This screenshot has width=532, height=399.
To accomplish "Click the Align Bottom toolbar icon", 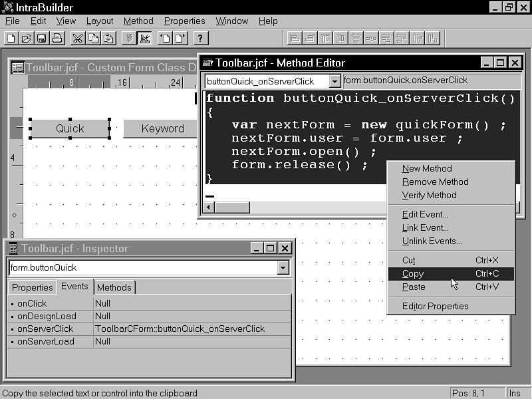I will click(x=340, y=39).
